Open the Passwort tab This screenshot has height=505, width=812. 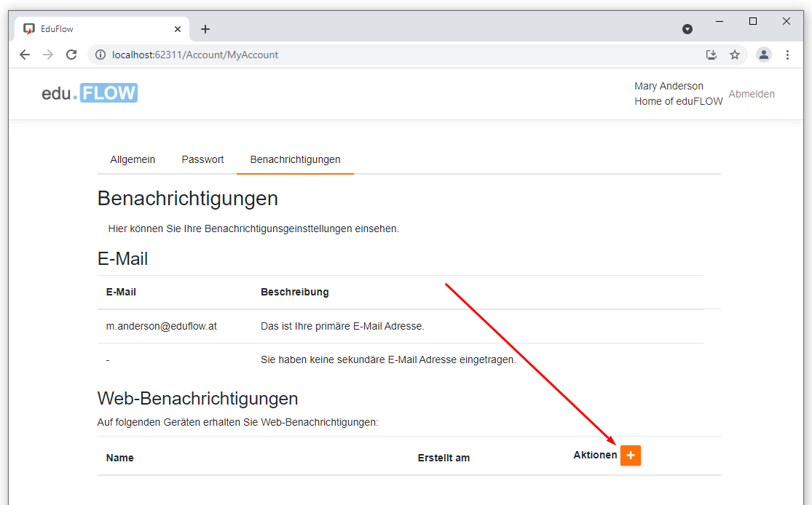[x=202, y=159]
